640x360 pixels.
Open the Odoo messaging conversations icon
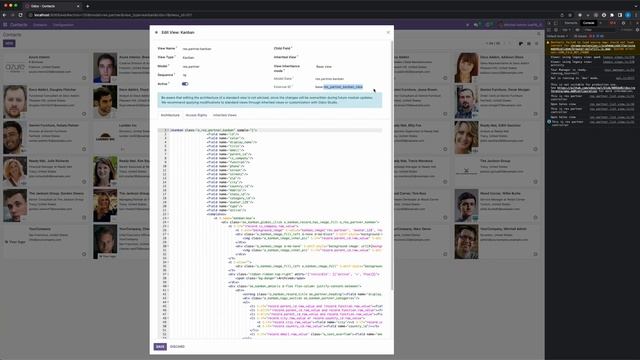(477, 25)
